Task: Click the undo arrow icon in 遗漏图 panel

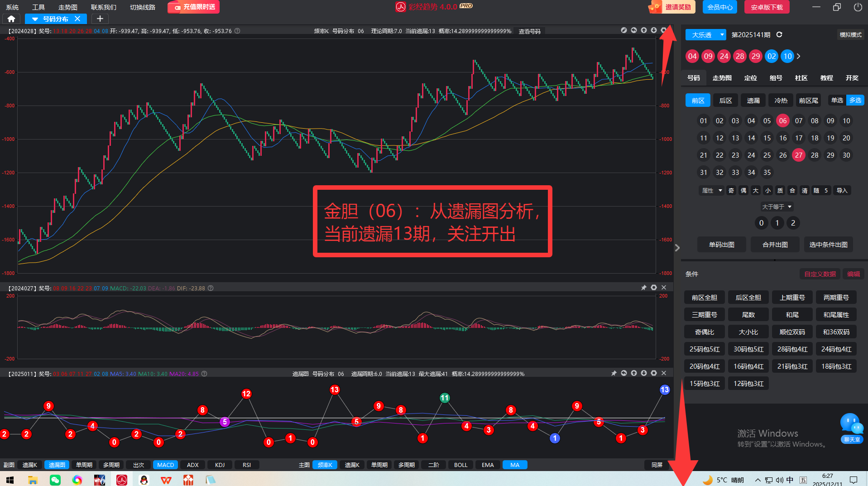Action: [624, 373]
